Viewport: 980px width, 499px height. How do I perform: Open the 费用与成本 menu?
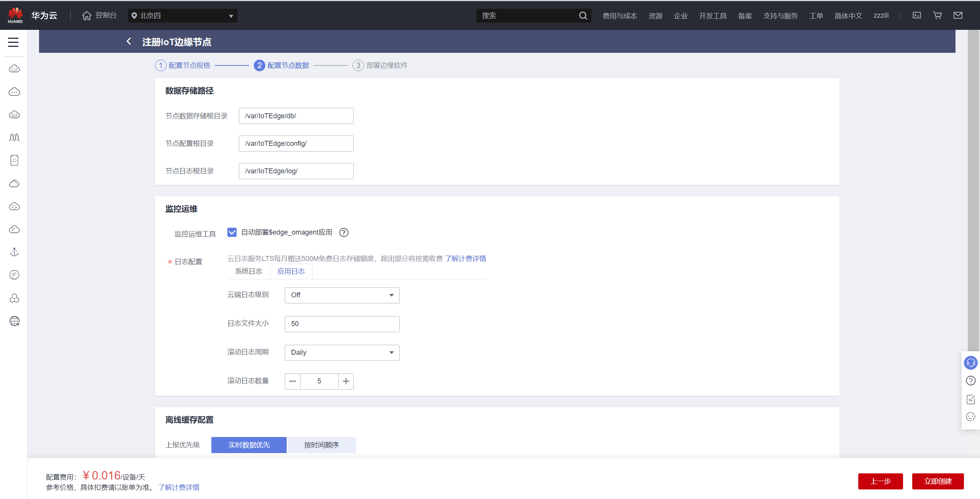[x=620, y=16]
